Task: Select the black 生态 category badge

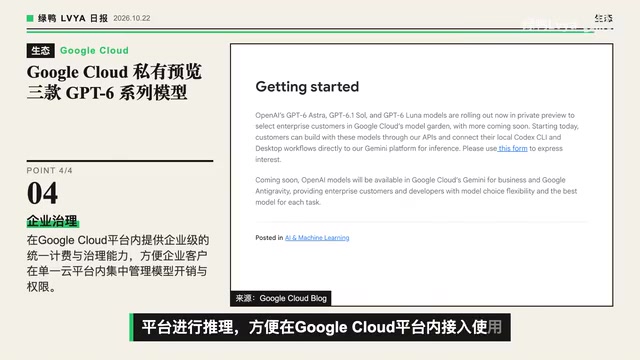Action: [40, 51]
